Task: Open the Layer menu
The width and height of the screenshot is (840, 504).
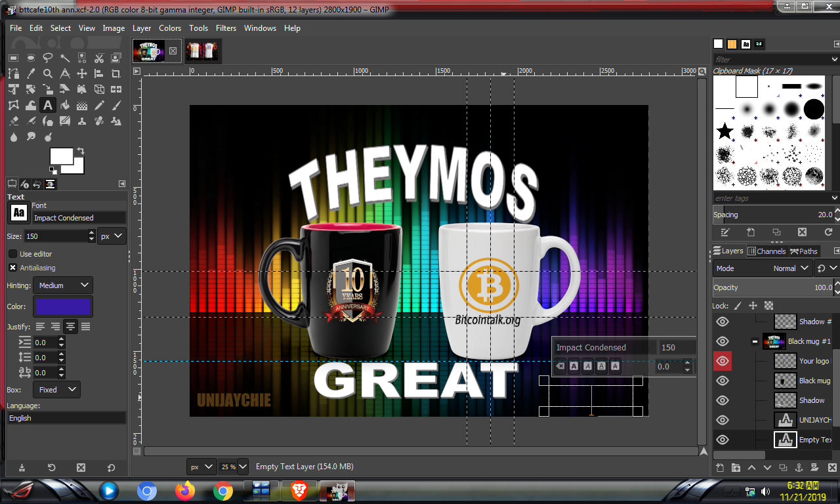Action: tap(142, 28)
